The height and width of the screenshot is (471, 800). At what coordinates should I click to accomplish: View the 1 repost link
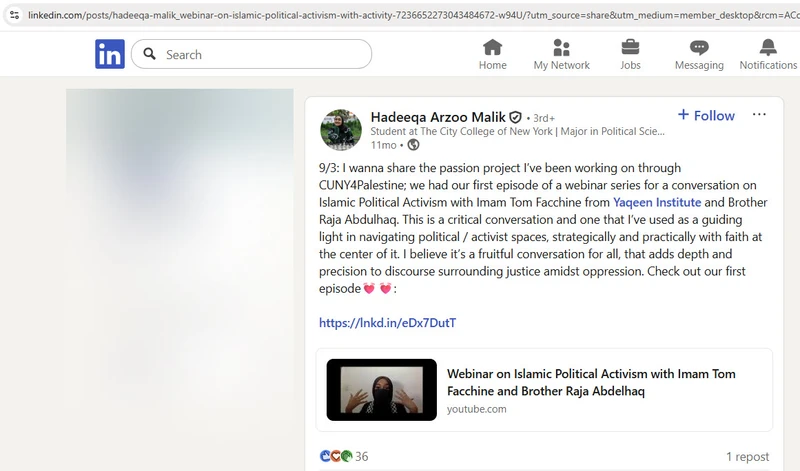[747, 456]
